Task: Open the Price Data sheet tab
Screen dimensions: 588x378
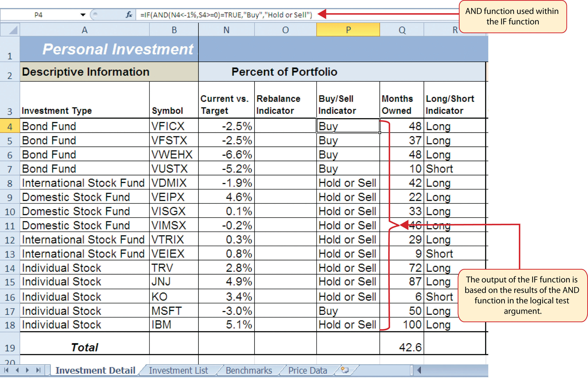Action: 308,370
